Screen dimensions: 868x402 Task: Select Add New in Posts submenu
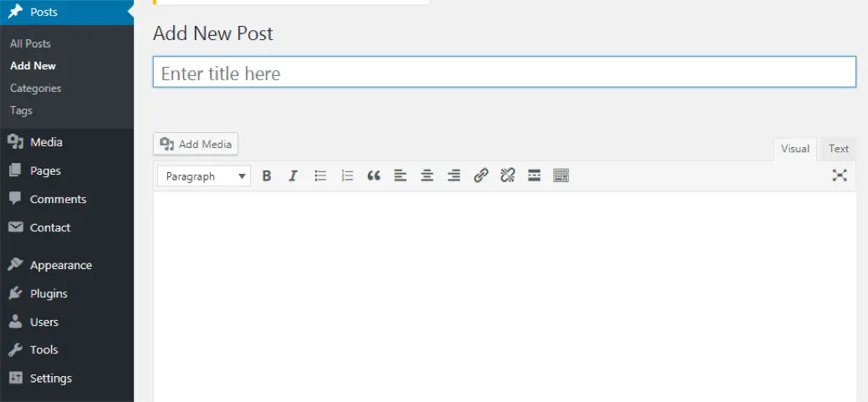pyautogui.click(x=33, y=66)
